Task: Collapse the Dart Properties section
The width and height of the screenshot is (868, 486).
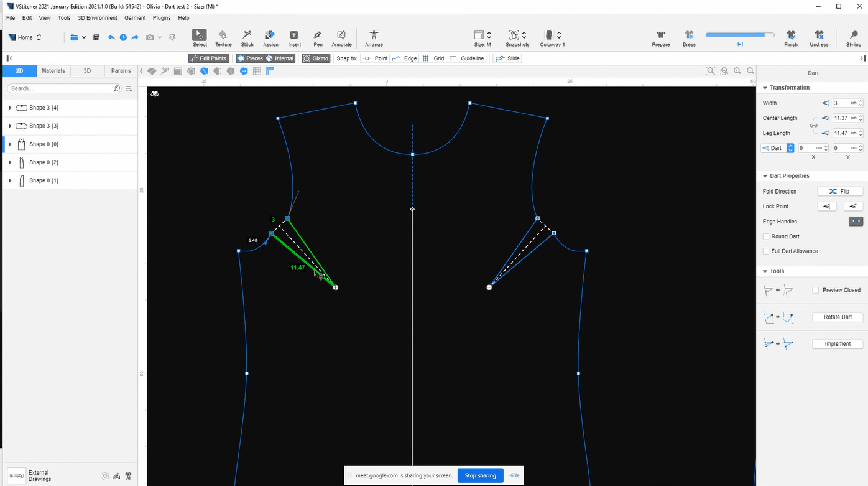Action: 765,176
